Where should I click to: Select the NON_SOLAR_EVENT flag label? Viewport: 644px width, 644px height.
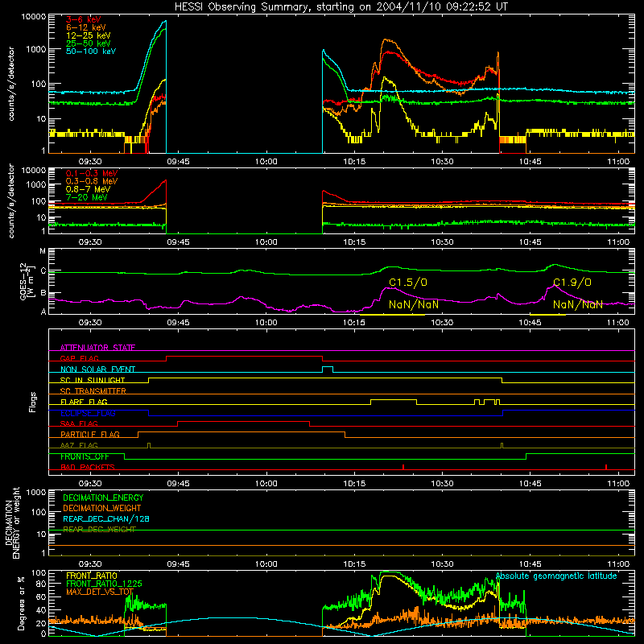[x=97, y=369]
